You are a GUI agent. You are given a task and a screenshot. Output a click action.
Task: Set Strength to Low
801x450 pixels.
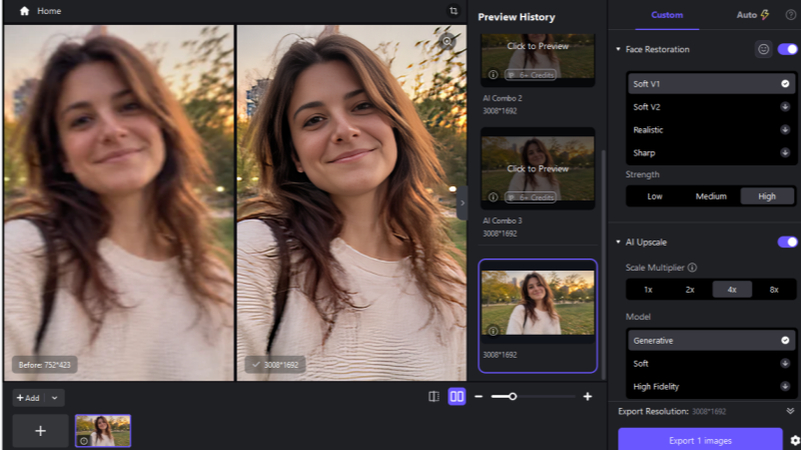tap(655, 196)
